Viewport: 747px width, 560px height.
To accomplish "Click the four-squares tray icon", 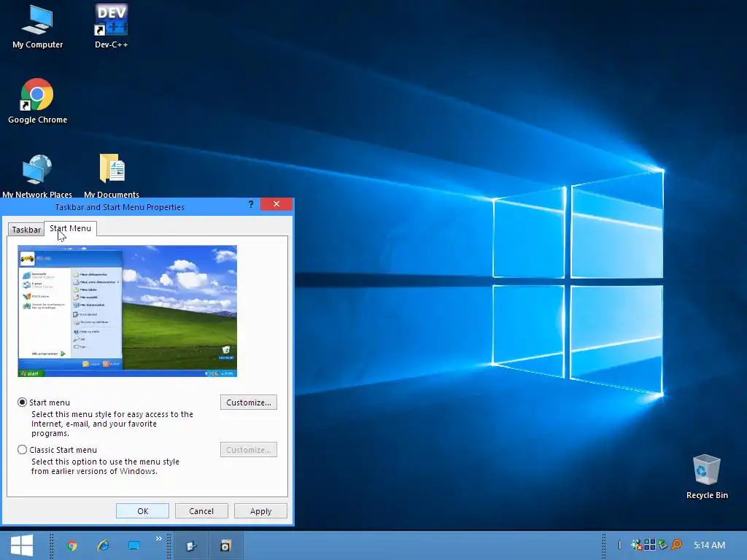I will 649,545.
